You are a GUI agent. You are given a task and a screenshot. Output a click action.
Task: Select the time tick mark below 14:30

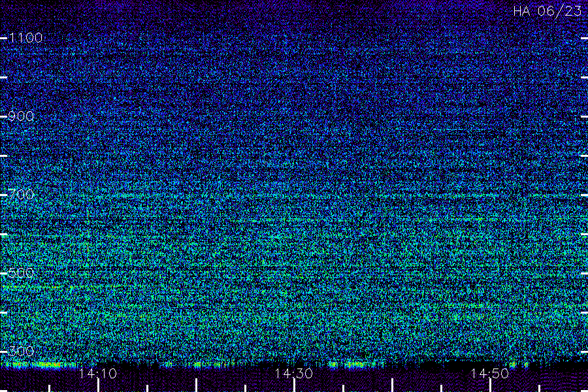(295, 385)
